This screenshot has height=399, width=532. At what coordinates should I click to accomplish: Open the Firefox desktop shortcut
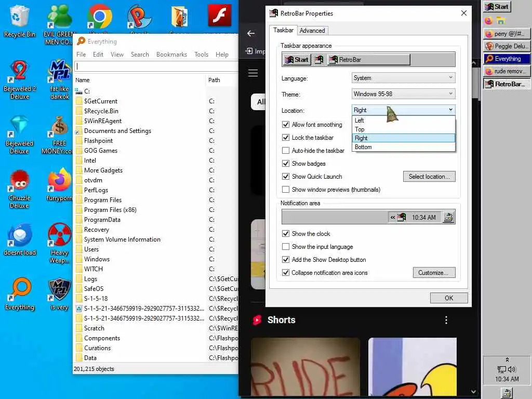point(59,185)
